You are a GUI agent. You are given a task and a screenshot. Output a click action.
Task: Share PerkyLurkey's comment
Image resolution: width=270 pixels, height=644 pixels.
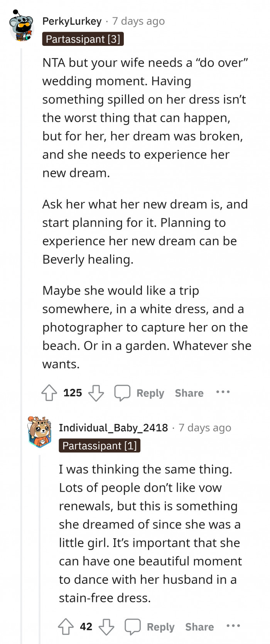(189, 393)
